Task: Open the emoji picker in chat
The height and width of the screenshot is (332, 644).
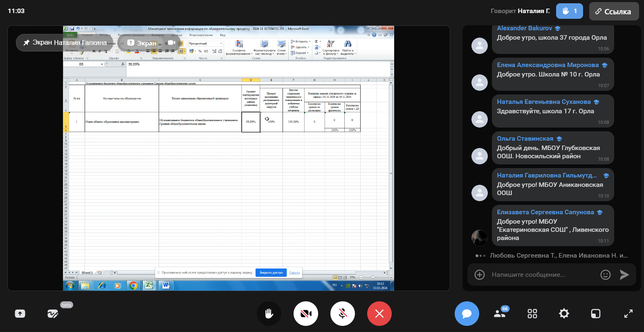Action: click(605, 275)
